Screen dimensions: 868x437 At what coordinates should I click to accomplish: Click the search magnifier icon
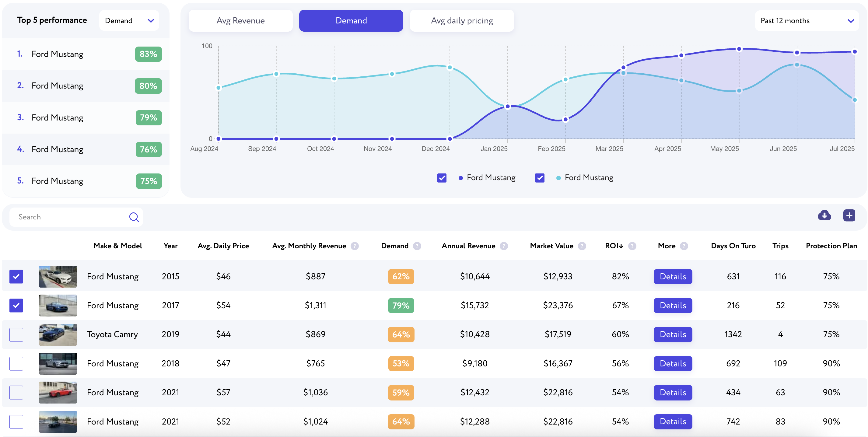(134, 217)
